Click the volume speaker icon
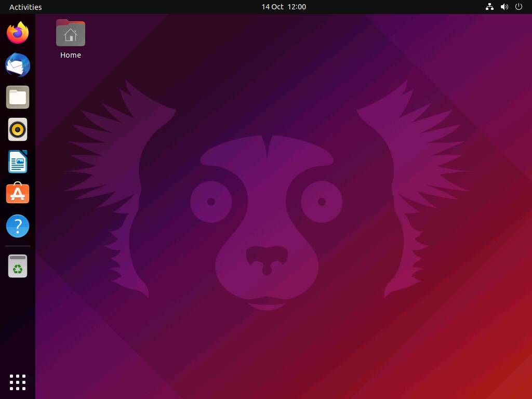 tap(504, 7)
